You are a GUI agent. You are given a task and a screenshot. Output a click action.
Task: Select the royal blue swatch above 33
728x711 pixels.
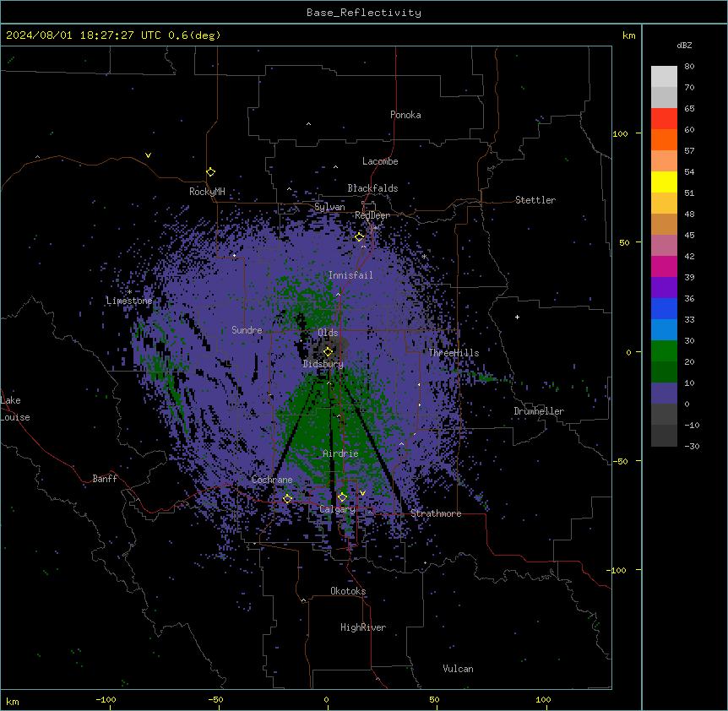pyautogui.click(x=664, y=308)
